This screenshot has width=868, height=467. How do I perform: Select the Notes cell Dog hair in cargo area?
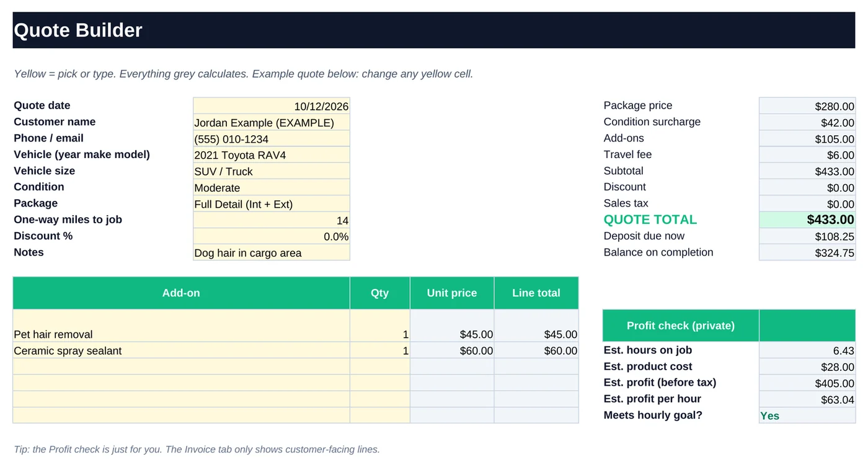click(x=272, y=252)
